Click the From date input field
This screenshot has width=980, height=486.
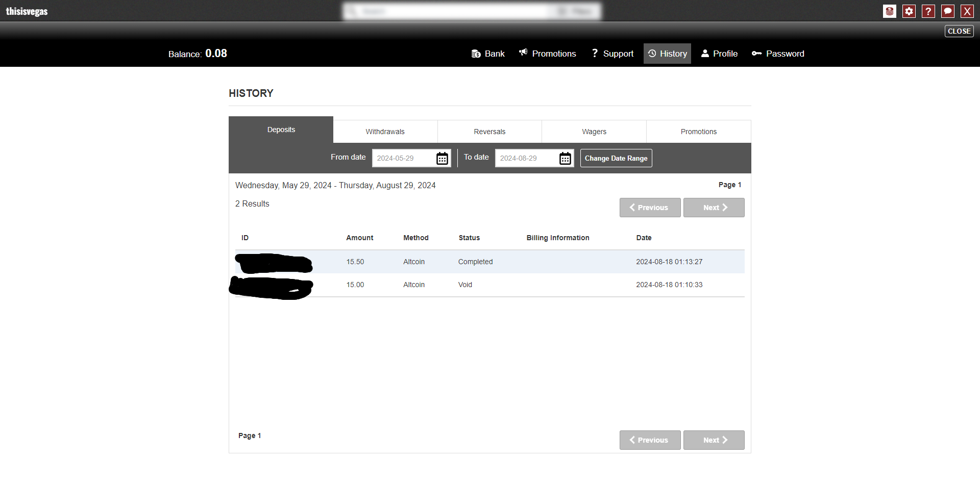click(x=403, y=158)
